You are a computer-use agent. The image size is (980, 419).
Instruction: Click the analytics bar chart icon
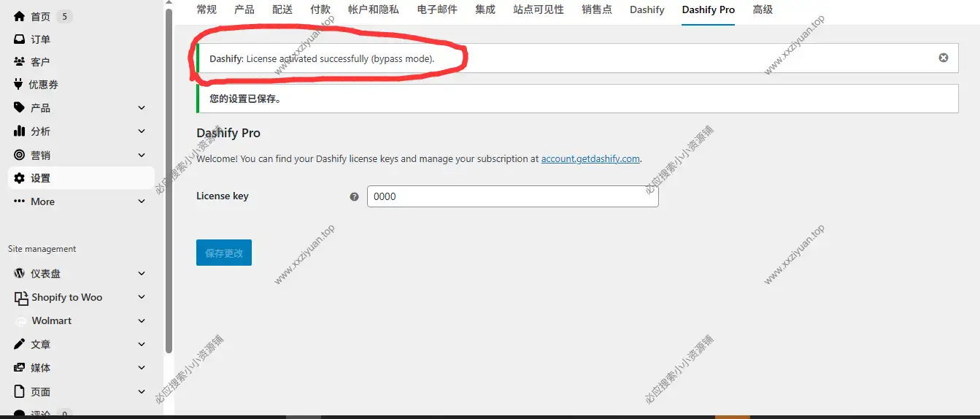[20, 131]
